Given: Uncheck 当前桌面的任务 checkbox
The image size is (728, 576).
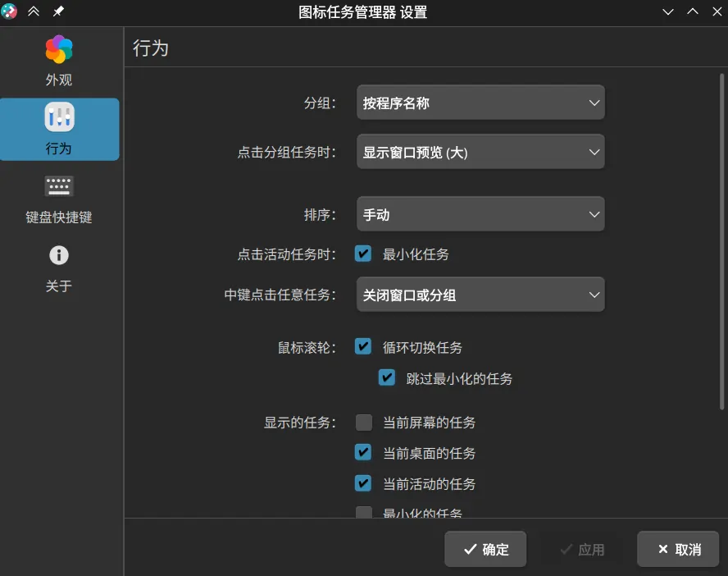Looking at the screenshot, I should point(363,452).
